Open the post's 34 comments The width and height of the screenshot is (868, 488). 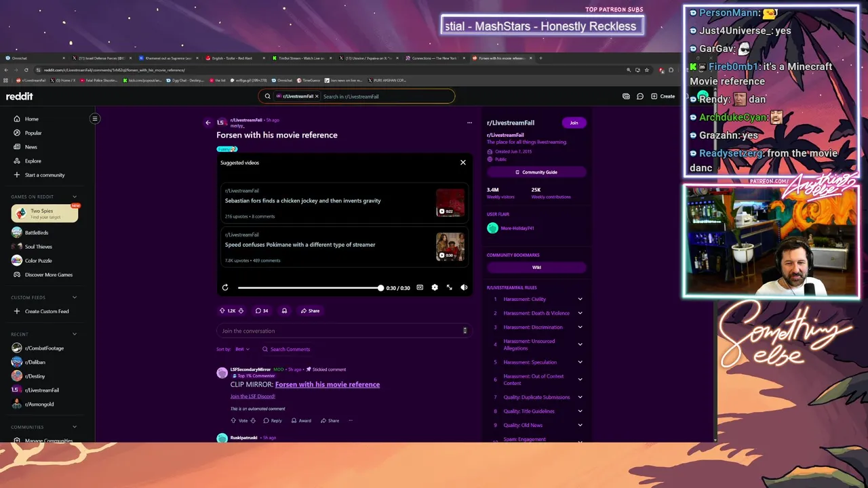(262, 310)
